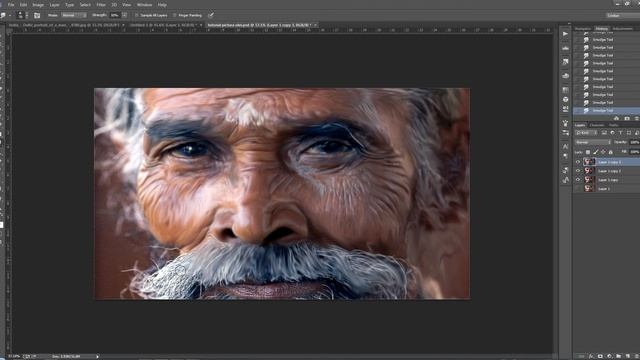Close the active tutorial picture document tab
Viewport: 640px width, 360px height.
coord(315,25)
